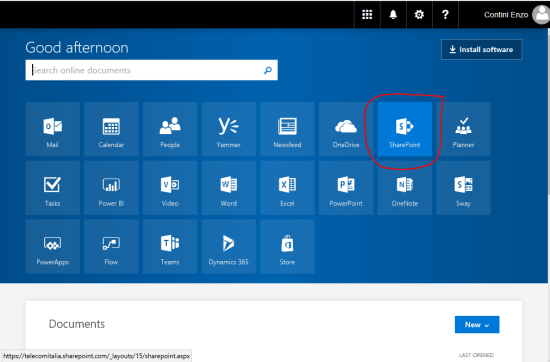Click the Good afternoon greeting text
This screenshot has height=362, width=550.
click(x=77, y=48)
